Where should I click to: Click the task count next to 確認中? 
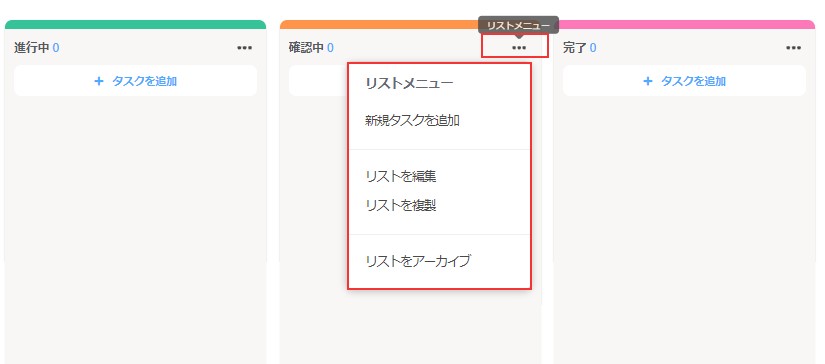pyautogui.click(x=330, y=48)
